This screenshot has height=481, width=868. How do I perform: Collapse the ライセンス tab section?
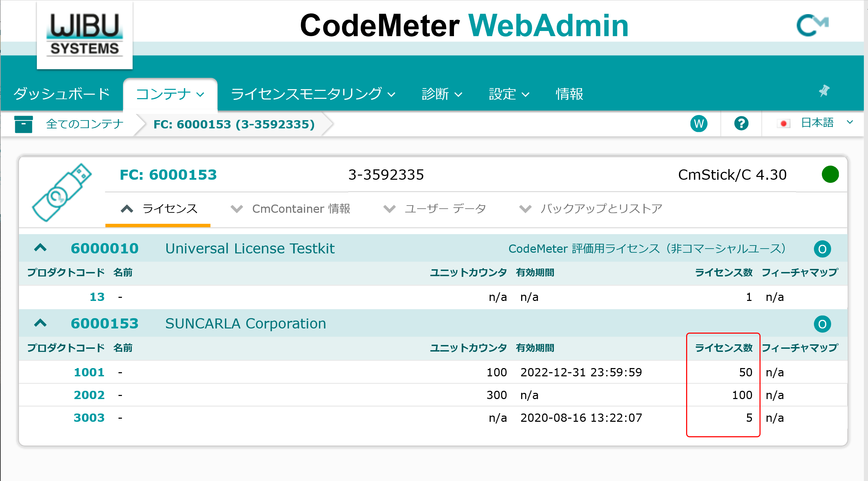159,209
